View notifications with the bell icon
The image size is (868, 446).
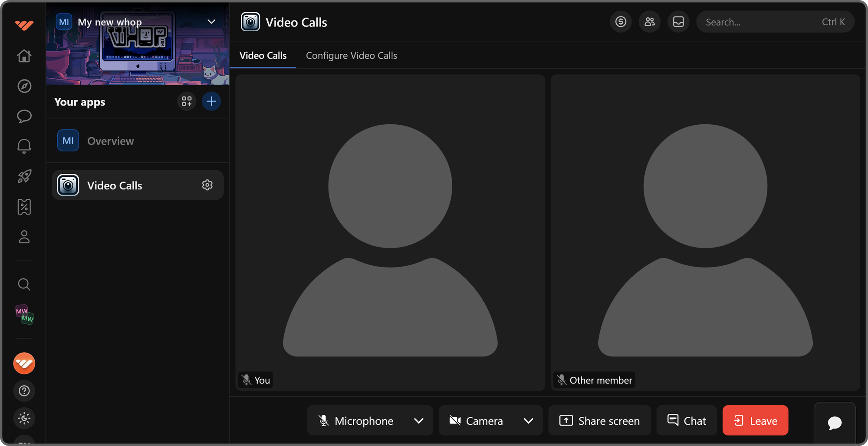click(24, 146)
